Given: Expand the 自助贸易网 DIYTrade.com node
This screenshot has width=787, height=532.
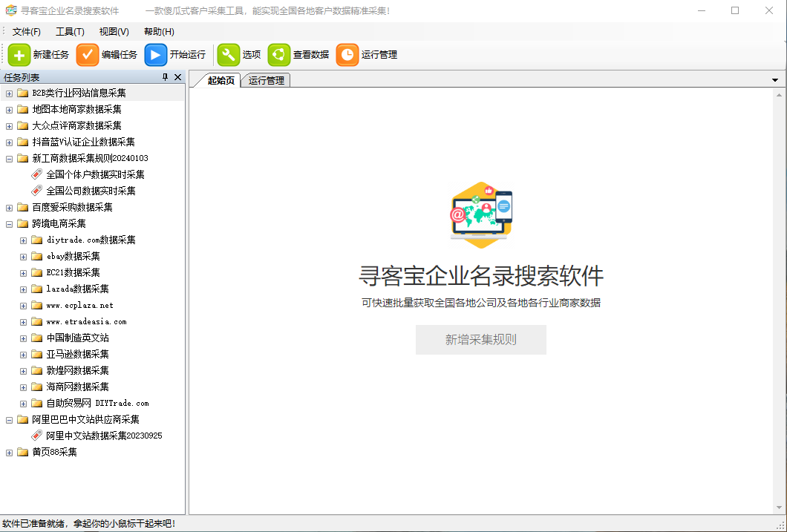Looking at the screenshot, I should 23,404.
